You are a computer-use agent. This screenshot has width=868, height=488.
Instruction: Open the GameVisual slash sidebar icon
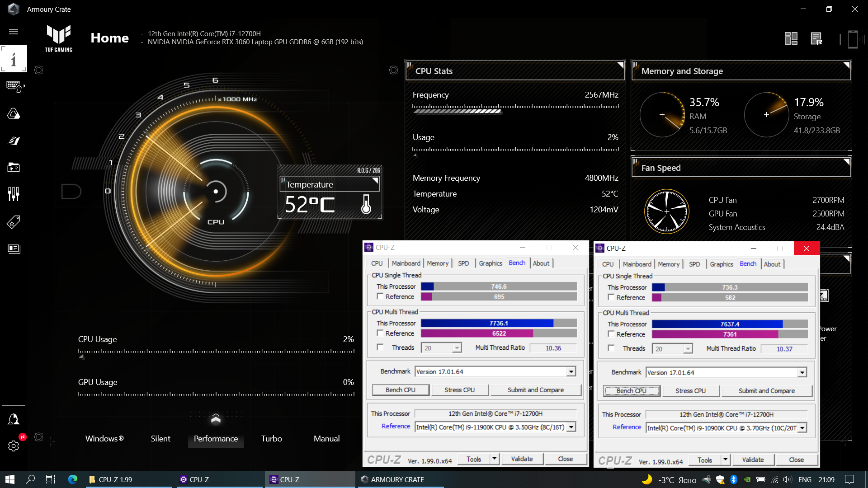click(14, 141)
